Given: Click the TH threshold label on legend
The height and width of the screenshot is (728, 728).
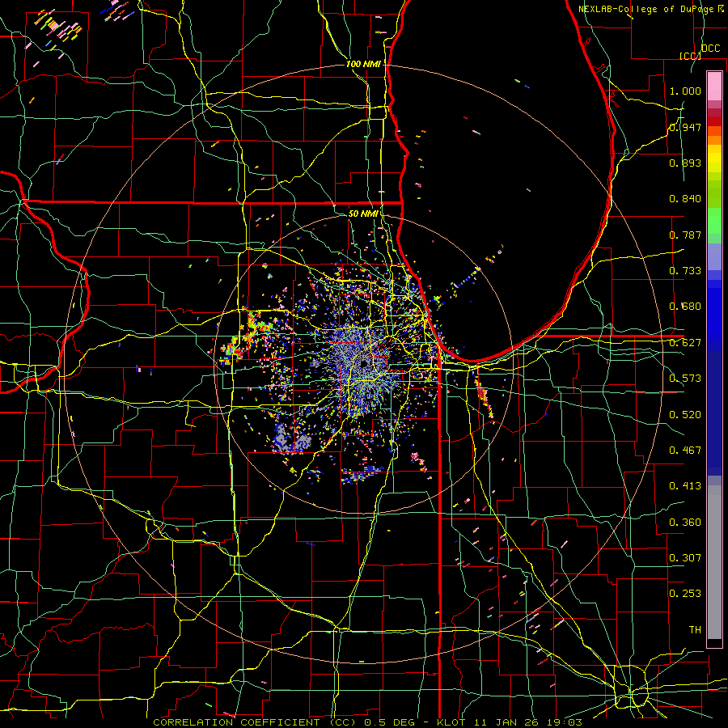Looking at the screenshot, I should pyautogui.click(x=695, y=630).
